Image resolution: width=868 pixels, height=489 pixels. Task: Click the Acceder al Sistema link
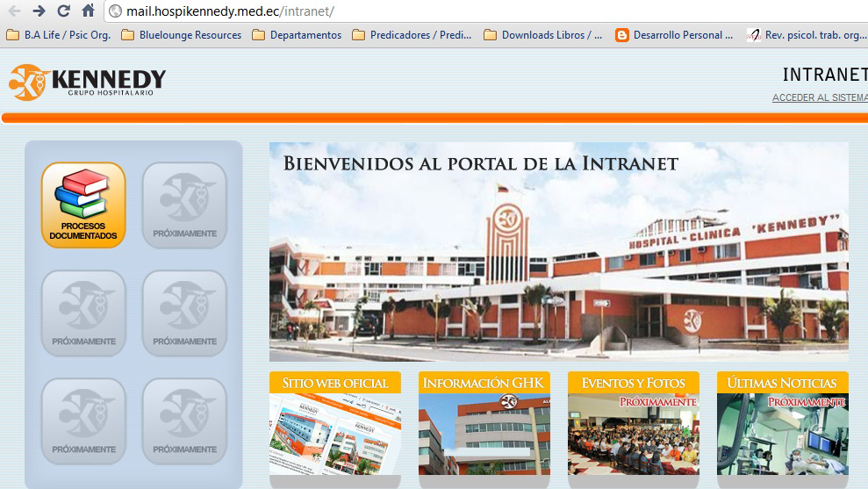pyautogui.click(x=820, y=97)
